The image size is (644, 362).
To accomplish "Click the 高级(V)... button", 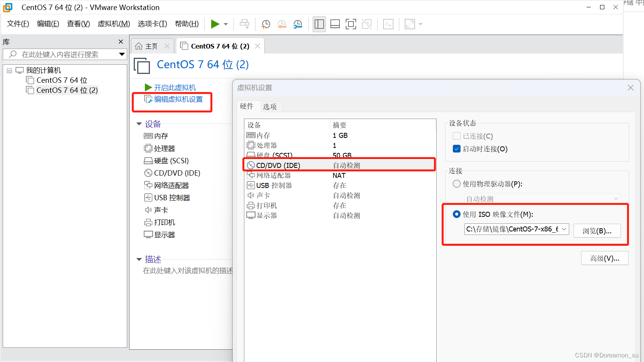I will pos(605,258).
